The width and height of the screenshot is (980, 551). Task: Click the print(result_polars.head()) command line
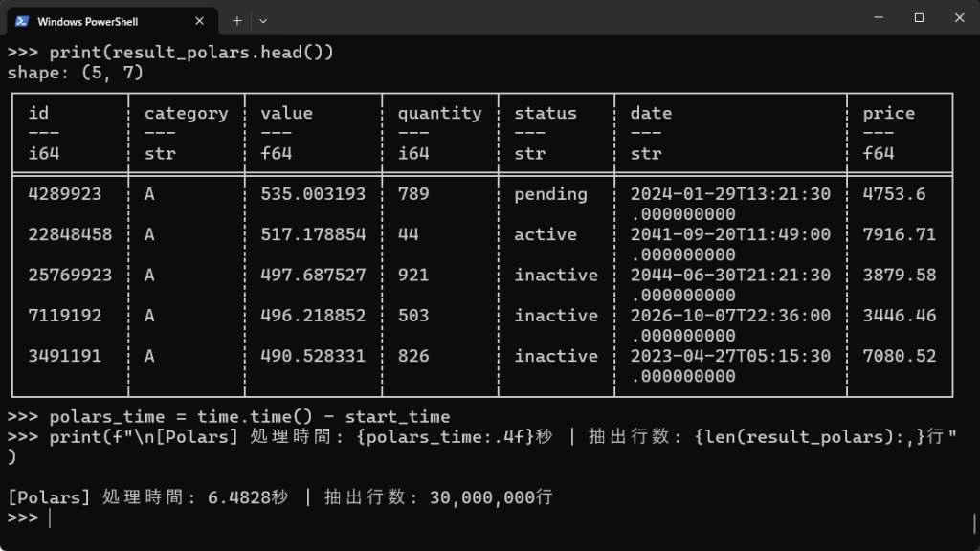tap(191, 52)
